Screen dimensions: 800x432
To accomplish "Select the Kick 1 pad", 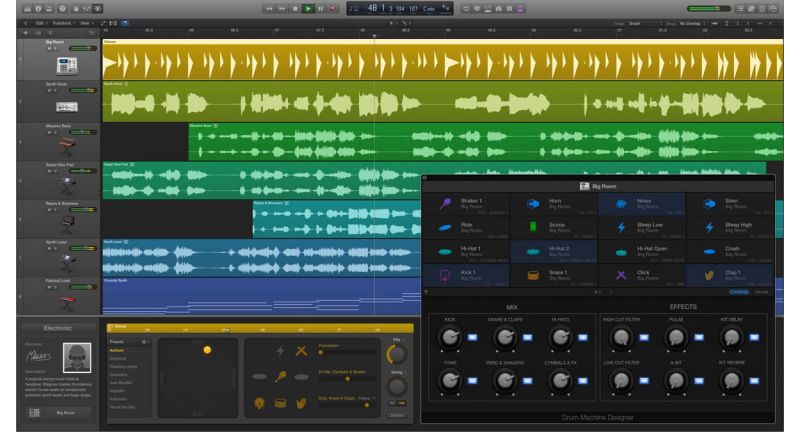I will (466, 275).
